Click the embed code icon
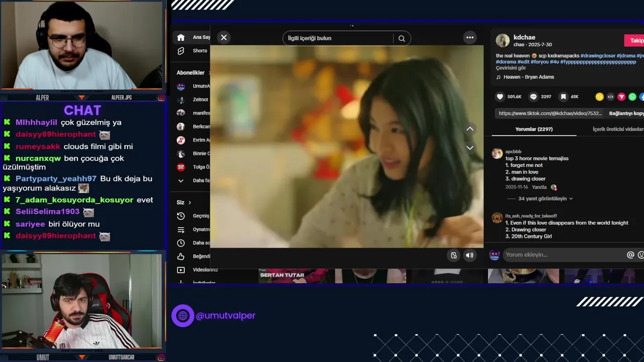The image size is (644, 362). click(x=610, y=97)
